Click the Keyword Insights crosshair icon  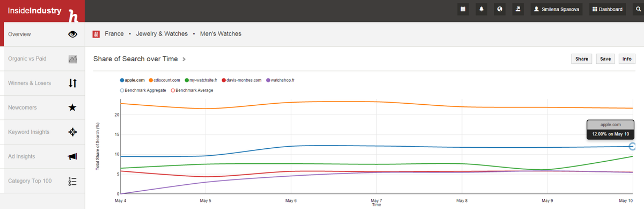(x=74, y=132)
